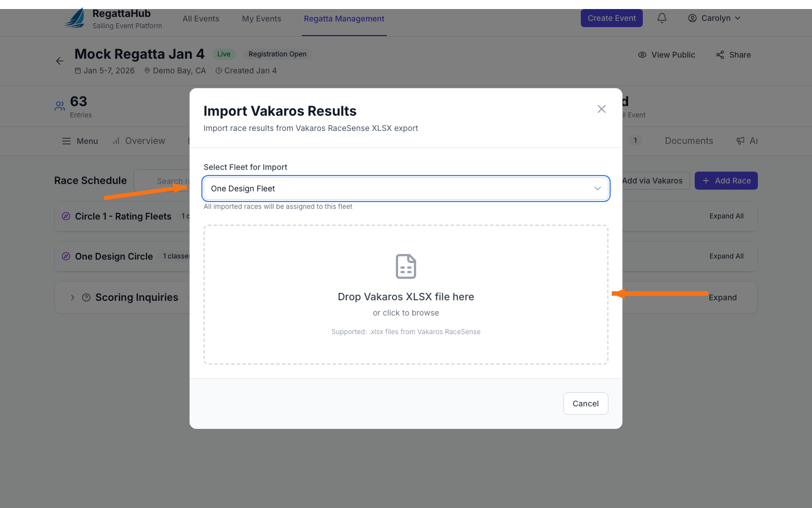The width and height of the screenshot is (812, 508).
Task: Click the Overview chart icon
Action: pyautogui.click(x=116, y=141)
